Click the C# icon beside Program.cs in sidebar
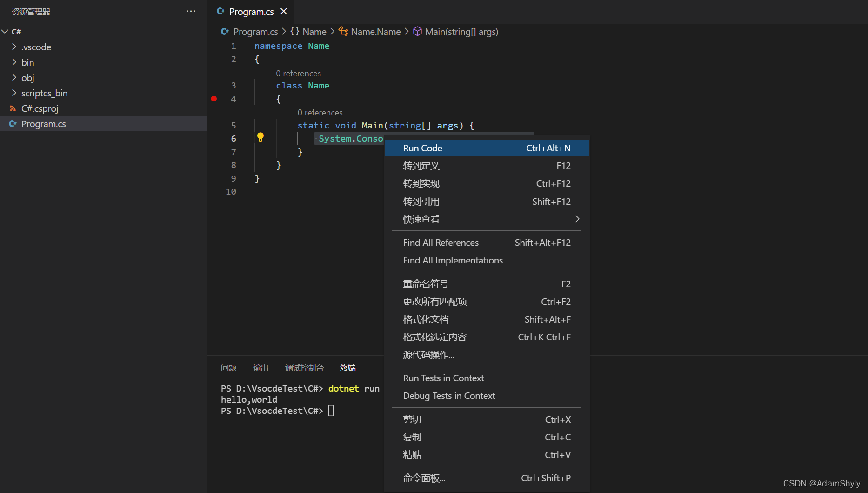Screen dimensions: 868x493 pos(13,123)
